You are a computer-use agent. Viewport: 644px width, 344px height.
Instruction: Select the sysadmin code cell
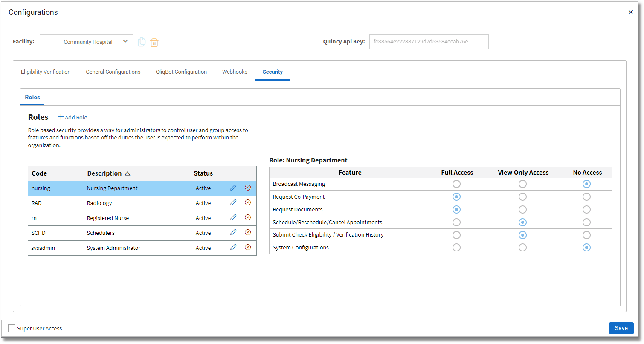click(x=43, y=248)
